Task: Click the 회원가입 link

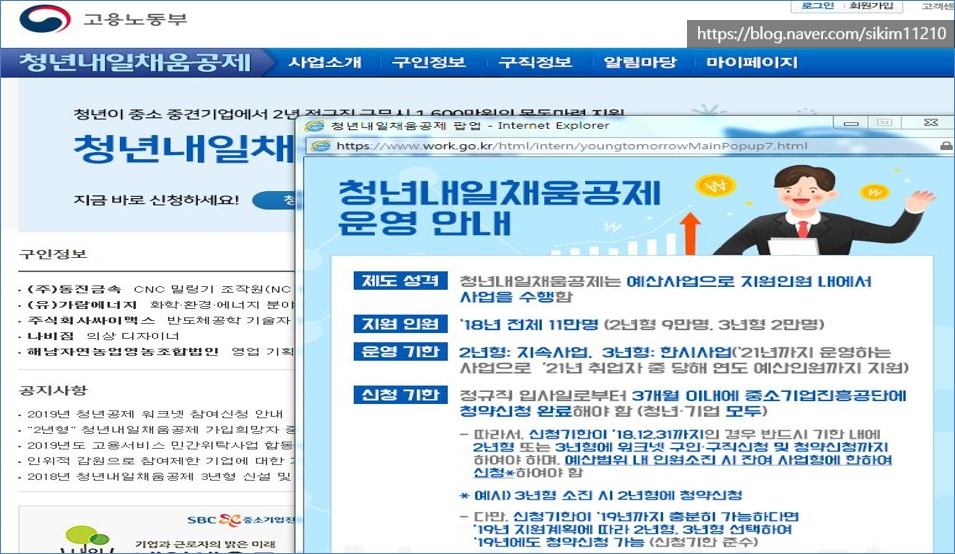Action: pyautogui.click(x=872, y=5)
